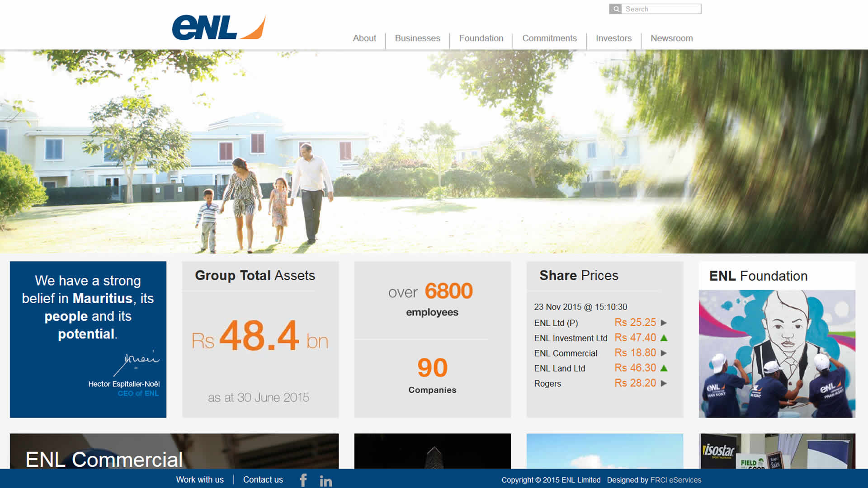Click the Contact us link
This screenshot has height=488, width=868.
tap(263, 480)
